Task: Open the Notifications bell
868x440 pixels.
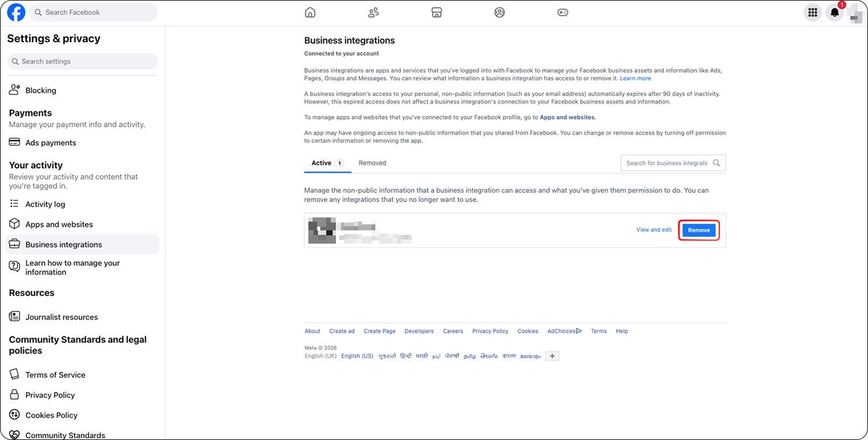Action: click(x=834, y=12)
